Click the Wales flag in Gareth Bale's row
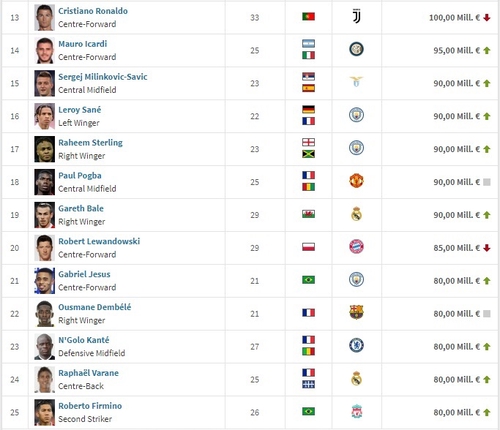This screenshot has height=430, width=500. pos(308,214)
